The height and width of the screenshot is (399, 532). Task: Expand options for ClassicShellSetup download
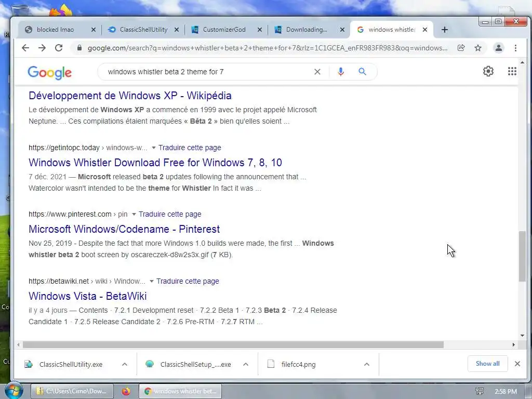click(246, 364)
